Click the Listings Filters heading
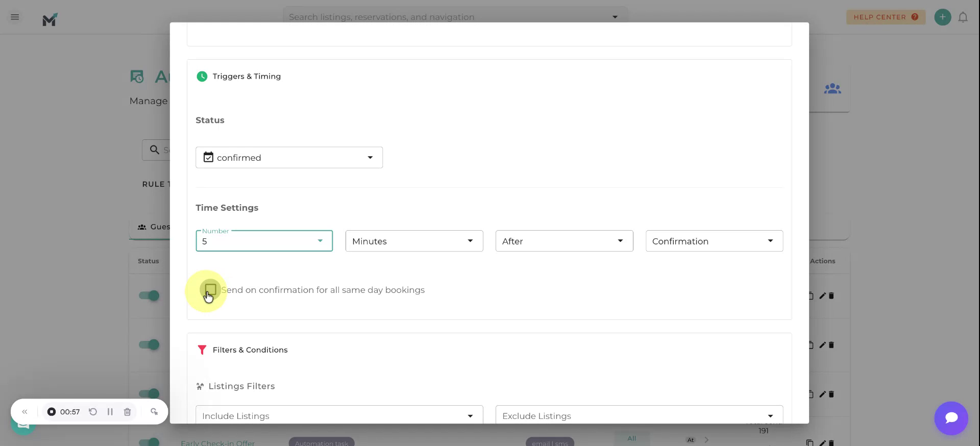This screenshot has height=446, width=980. (241, 386)
